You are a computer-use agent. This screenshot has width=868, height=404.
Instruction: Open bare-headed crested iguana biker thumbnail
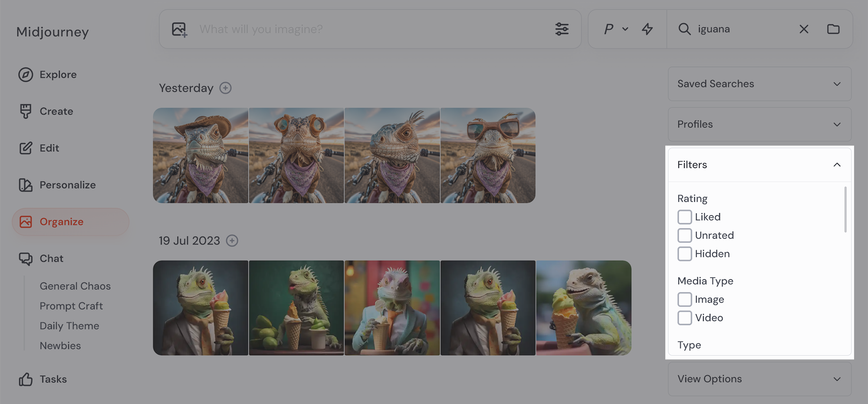point(392,156)
